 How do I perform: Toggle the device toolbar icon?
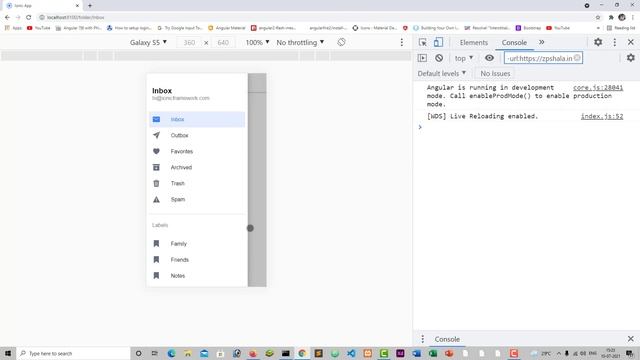pos(438,42)
